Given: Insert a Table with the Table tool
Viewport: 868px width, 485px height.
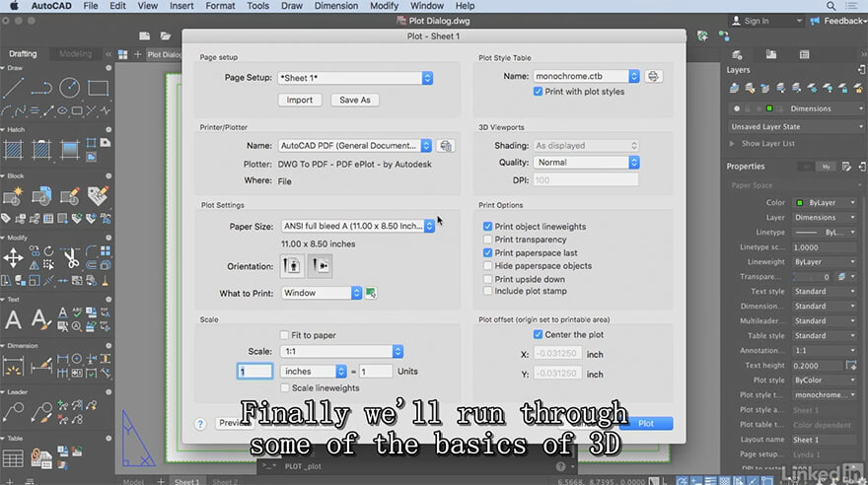Looking at the screenshot, I should [x=13, y=458].
